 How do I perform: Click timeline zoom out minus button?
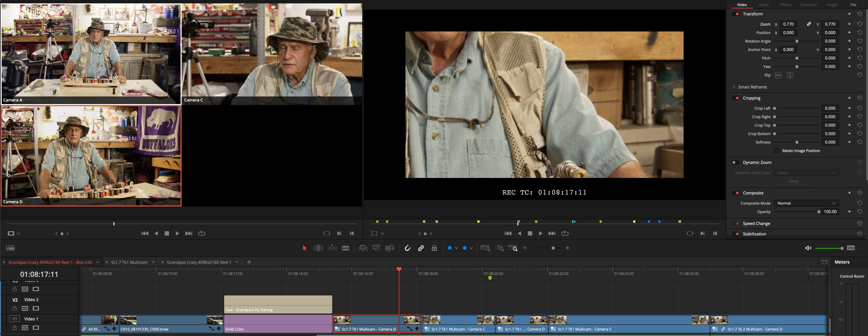click(525, 248)
